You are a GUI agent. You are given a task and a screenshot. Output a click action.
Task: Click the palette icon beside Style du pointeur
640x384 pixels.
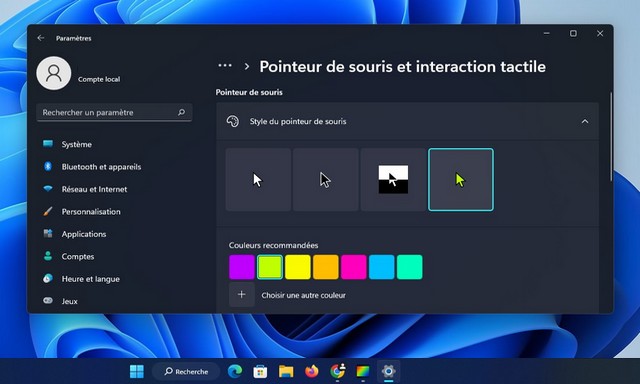tap(233, 121)
